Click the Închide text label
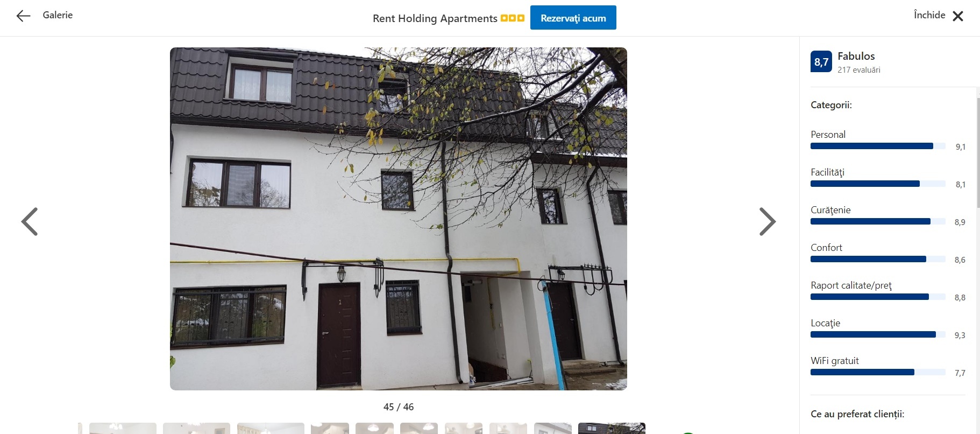 929,15
